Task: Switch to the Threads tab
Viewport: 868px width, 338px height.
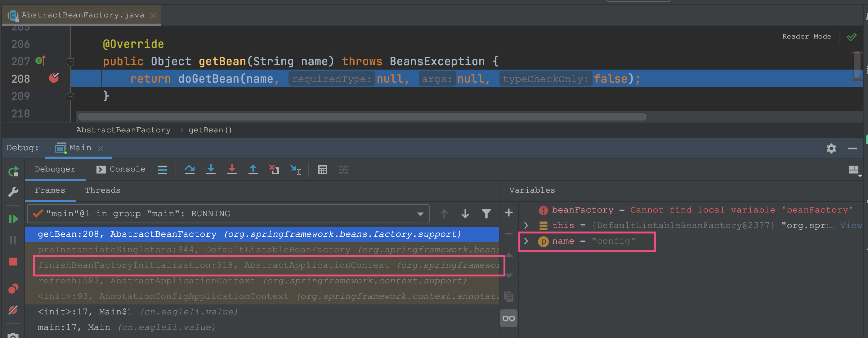Action: [102, 190]
